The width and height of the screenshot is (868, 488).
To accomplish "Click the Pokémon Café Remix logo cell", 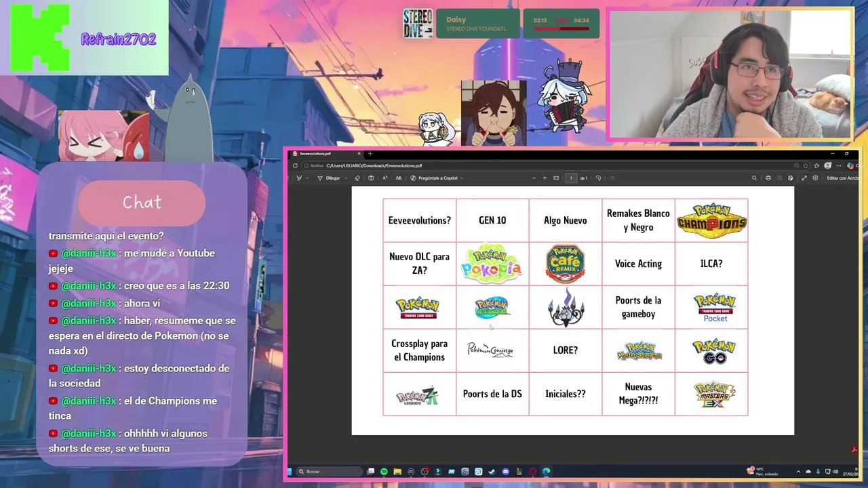I will coord(566,264).
